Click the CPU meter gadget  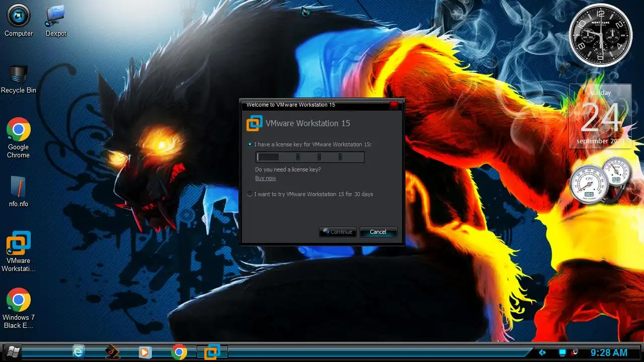coord(589,185)
